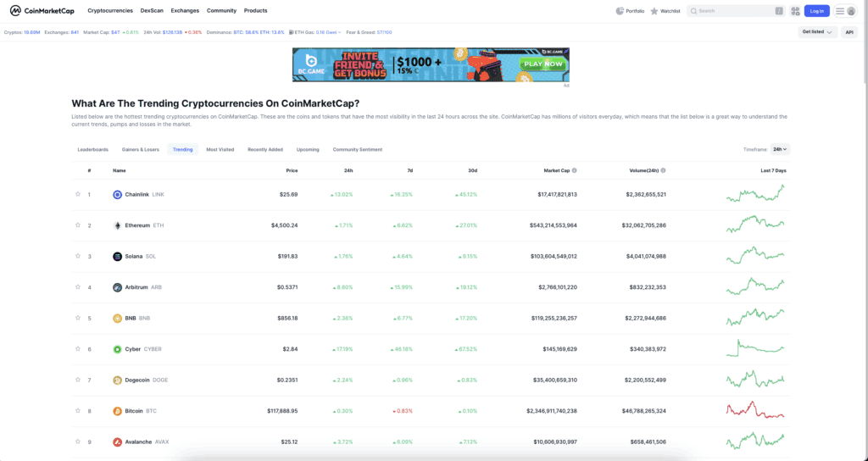The image size is (868, 461).
Task: Star Arbitrum to add to watchlist
Action: [x=78, y=287]
